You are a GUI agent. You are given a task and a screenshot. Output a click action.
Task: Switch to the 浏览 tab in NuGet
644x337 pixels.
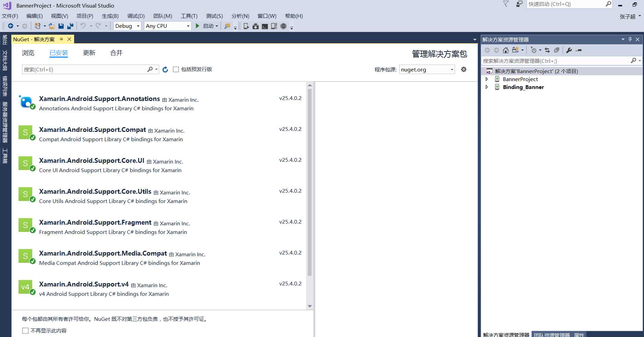(x=28, y=53)
